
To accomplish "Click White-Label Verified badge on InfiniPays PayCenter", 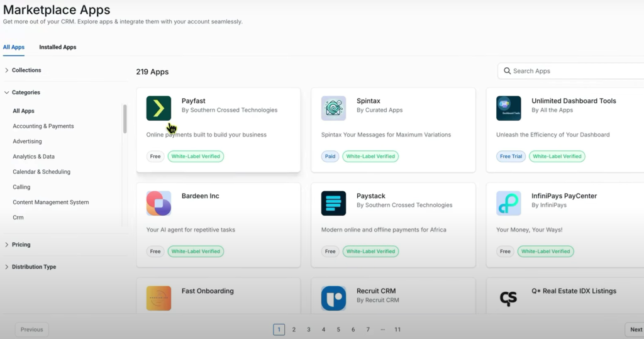I will [x=545, y=251].
